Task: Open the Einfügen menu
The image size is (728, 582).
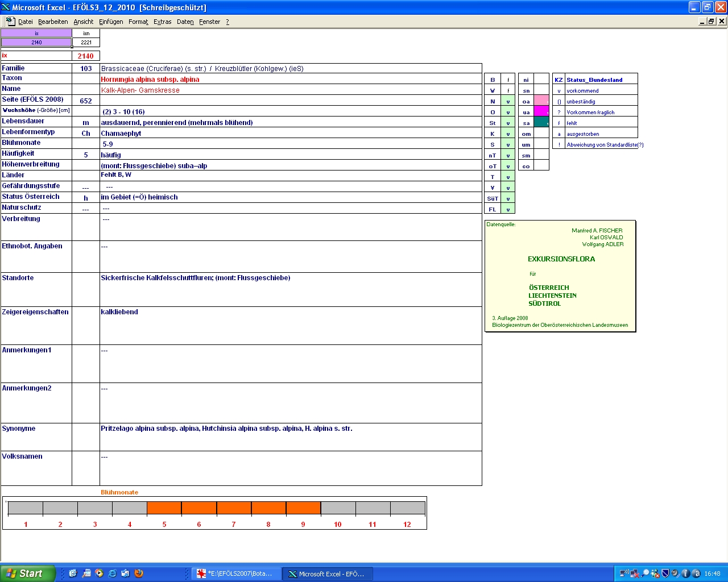Action: coord(111,22)
